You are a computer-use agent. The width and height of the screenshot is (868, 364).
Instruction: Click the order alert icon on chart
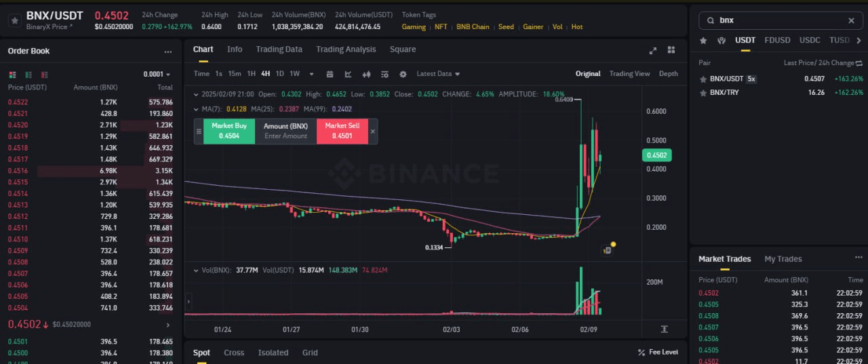point(607,250)
